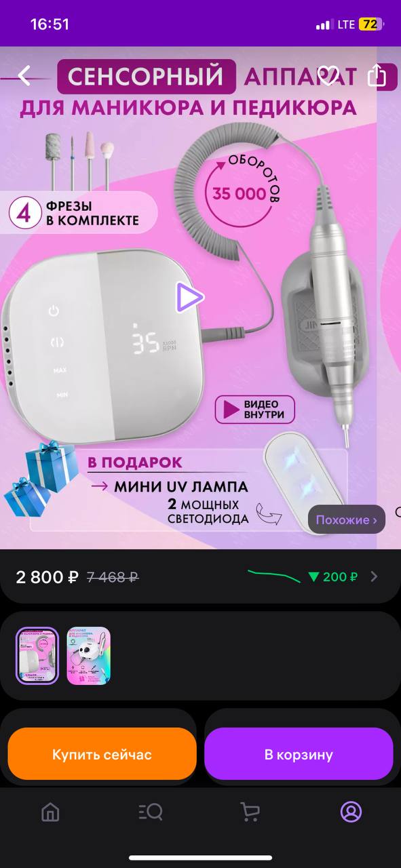Expand price history chevron arrow
401x868 pixels.
[x=374, y=577]
